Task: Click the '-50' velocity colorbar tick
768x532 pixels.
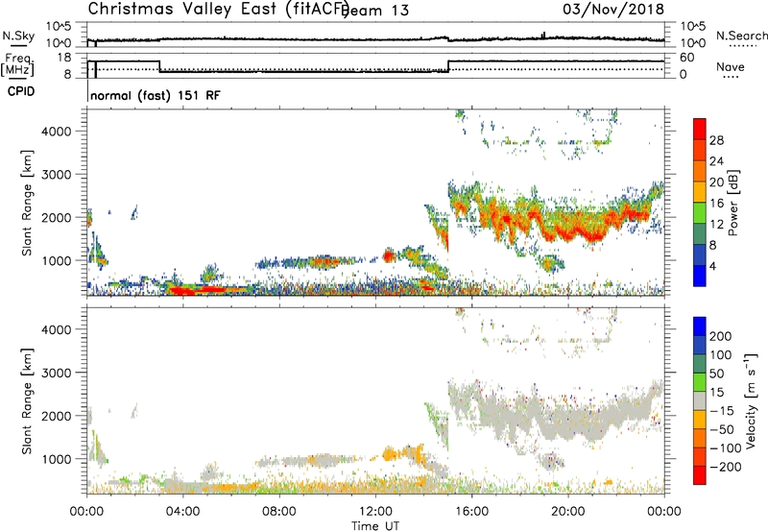Action: 723,429
